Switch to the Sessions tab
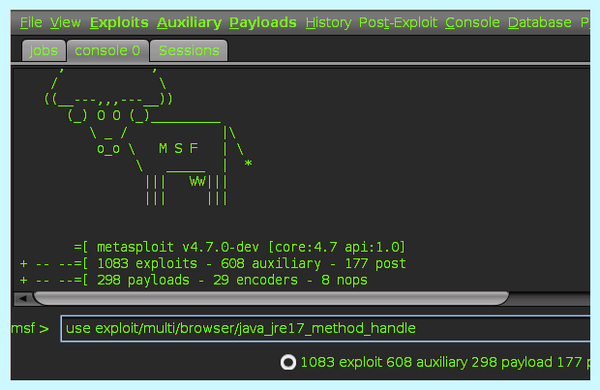600x390 pixels. (x=189, y=51)
